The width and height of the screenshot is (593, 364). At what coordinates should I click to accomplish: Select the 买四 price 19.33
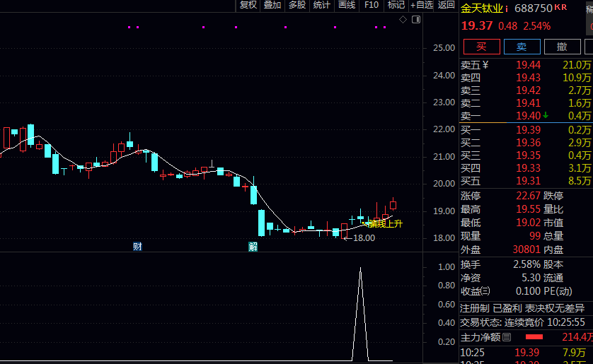coord(529,168)
